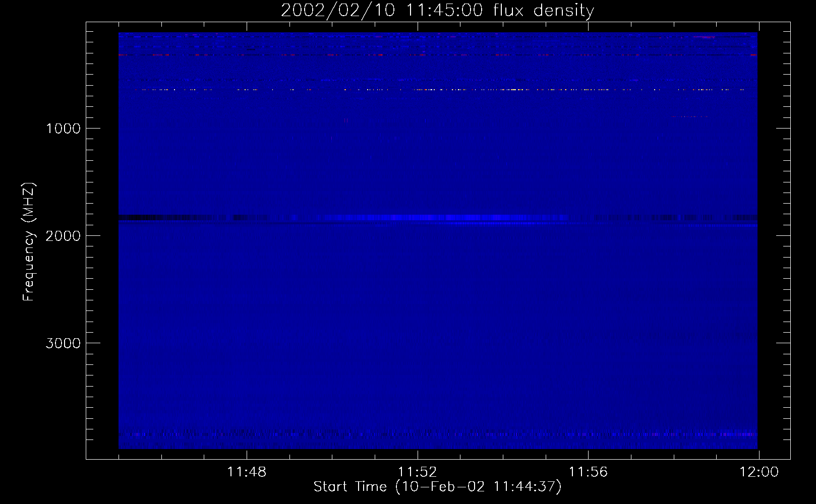Click the plot title '2002/02/10 11:45:00 flux density'
The image size is (816, 504).
click(x=437, y=10)
